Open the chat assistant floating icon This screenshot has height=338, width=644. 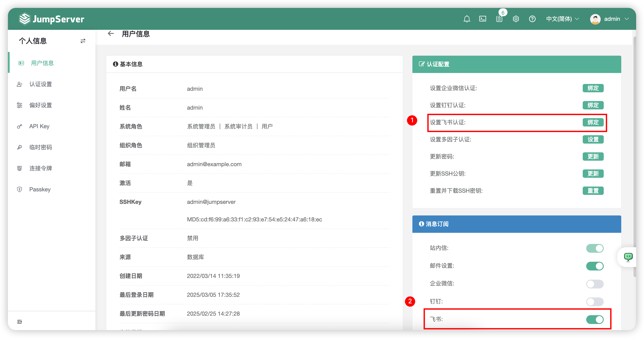tap(628, 257)
